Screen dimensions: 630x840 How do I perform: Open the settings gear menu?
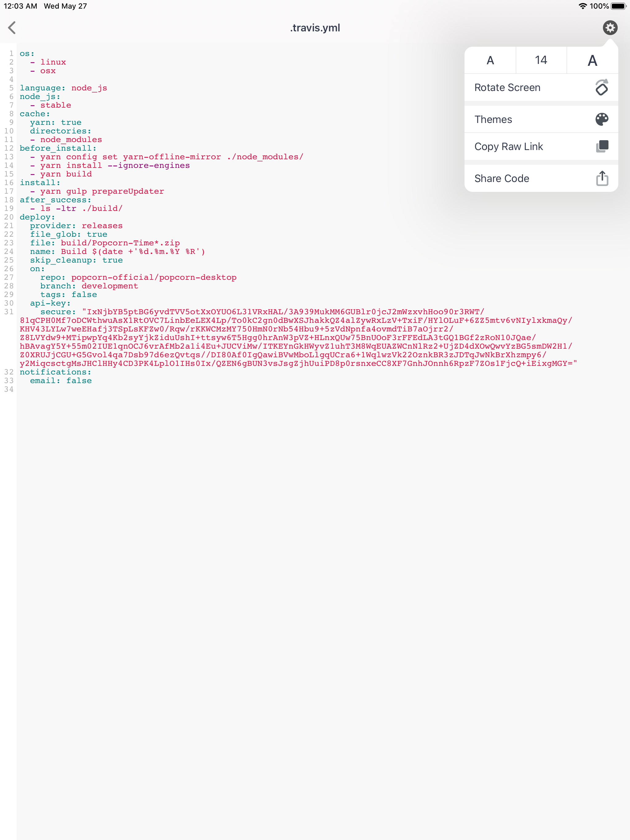pyautogui.click(x=611, y=27)
